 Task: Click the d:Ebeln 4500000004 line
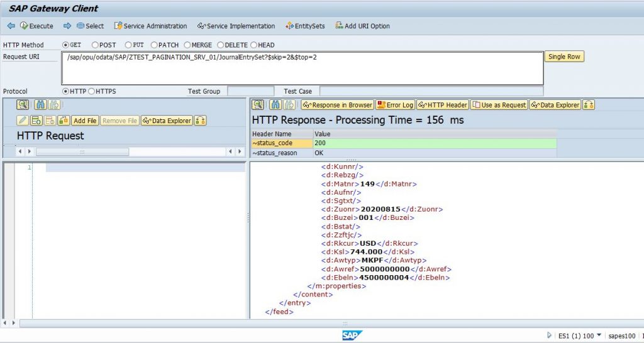pos(386,278)
